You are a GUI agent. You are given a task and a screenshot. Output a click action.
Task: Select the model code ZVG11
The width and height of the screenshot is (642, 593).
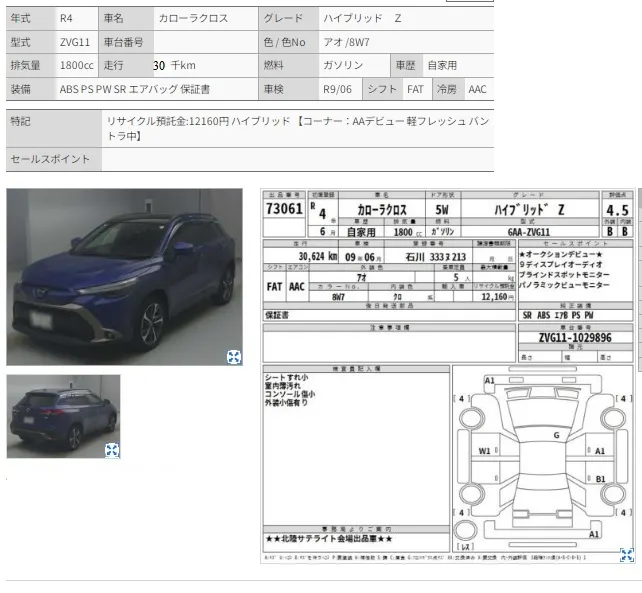[x=75, y=42]
